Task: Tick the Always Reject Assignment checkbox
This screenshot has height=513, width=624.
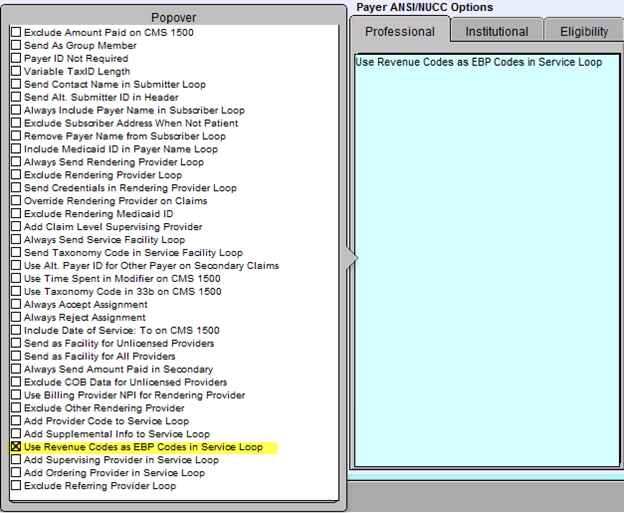Action: click(x=16, y=317)
